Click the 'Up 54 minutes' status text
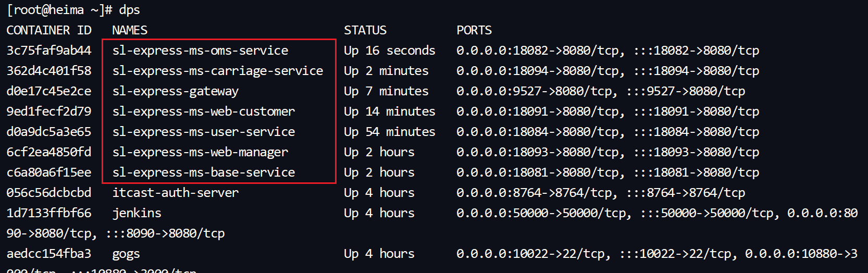Viewport: 868px width, 273px height. (390, 132)
